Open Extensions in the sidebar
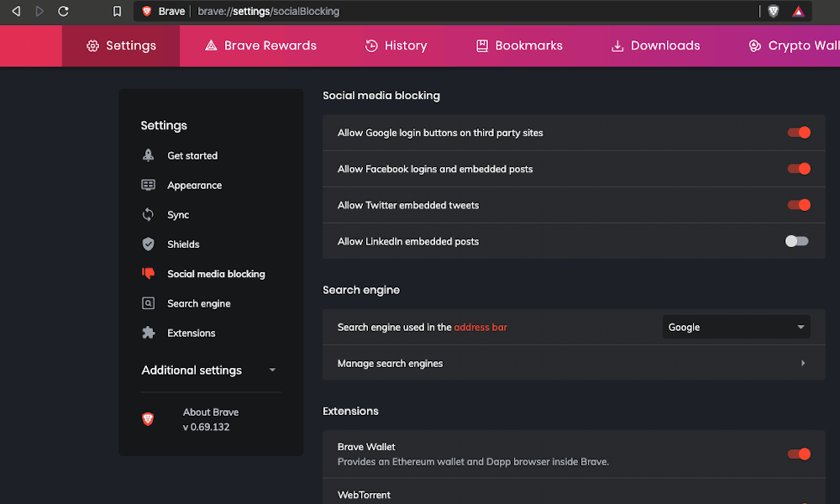Screen dimensions: 840x504 192,333
